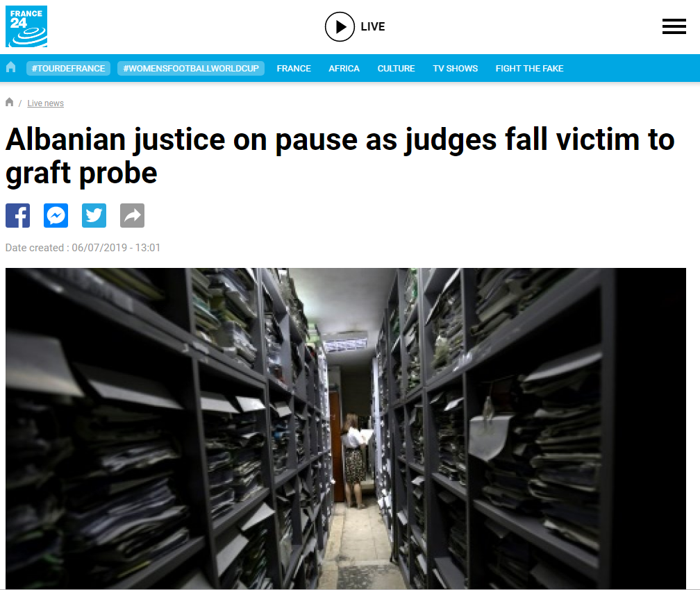Click the France 24 logo
This screenshot has width=700, height=590.
(x=26, y=26)
